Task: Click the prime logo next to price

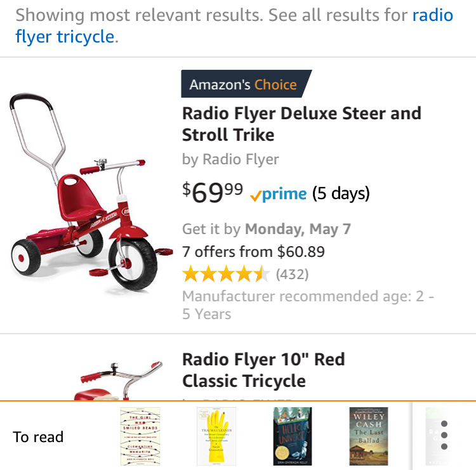Action: (279, 194)
